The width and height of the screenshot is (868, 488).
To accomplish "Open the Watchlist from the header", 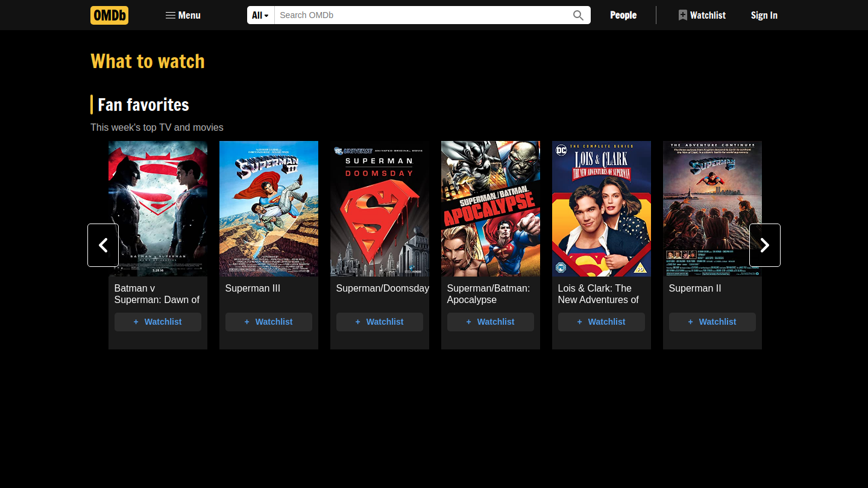I will pyautogui.click(x=702, y=15).
